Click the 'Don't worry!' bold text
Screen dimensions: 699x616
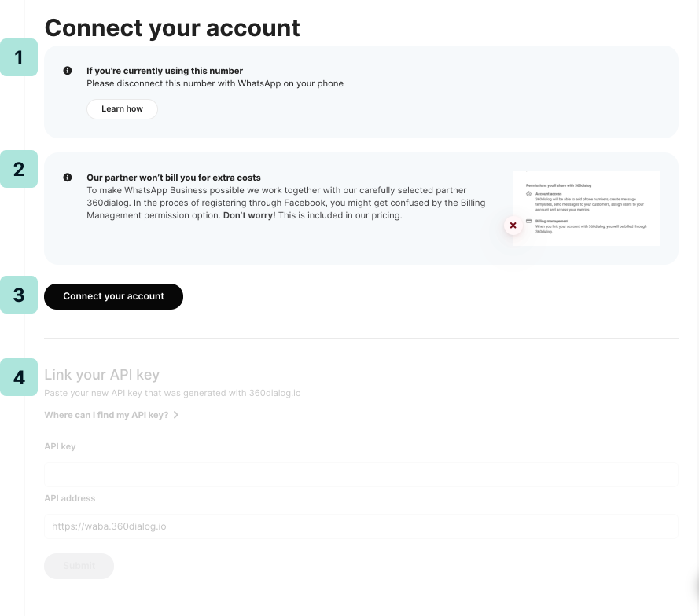(x=249, y=215)
